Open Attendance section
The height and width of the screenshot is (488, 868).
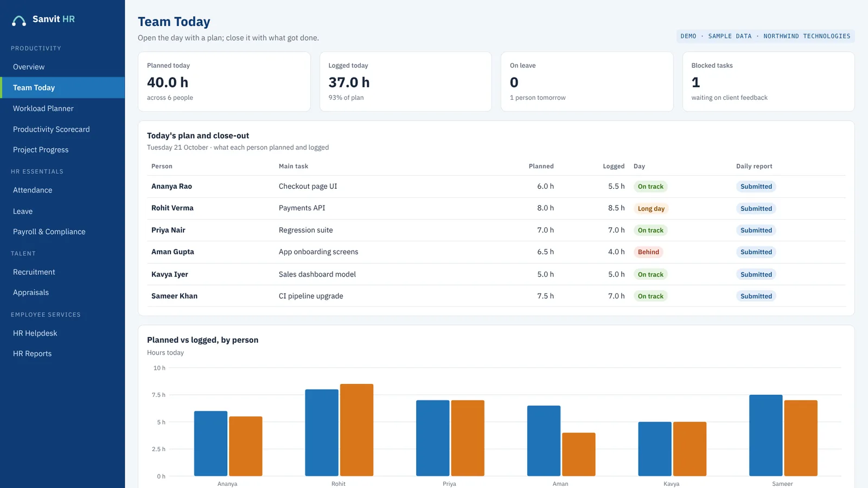pyautogui.click(x=62, y=190)
